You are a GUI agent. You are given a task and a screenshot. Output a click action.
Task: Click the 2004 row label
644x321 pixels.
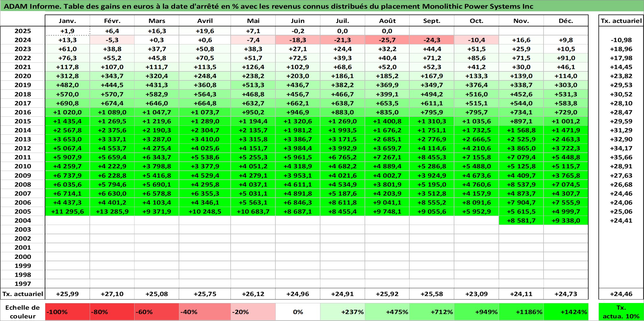(23, 221)
